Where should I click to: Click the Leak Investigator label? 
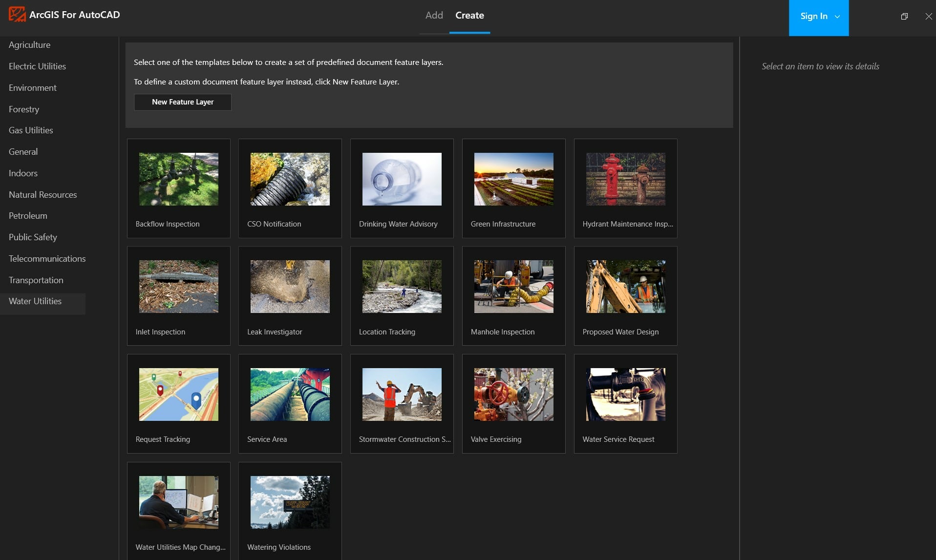click(275, 332)
